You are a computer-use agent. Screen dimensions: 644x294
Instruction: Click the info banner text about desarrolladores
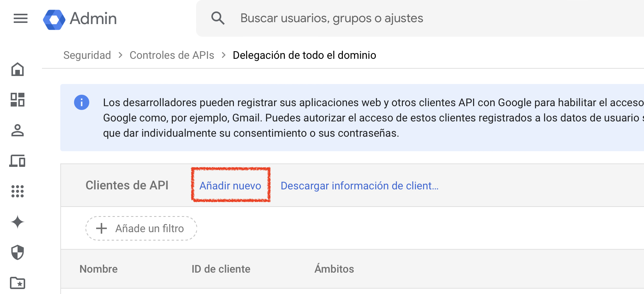(374, 118)
